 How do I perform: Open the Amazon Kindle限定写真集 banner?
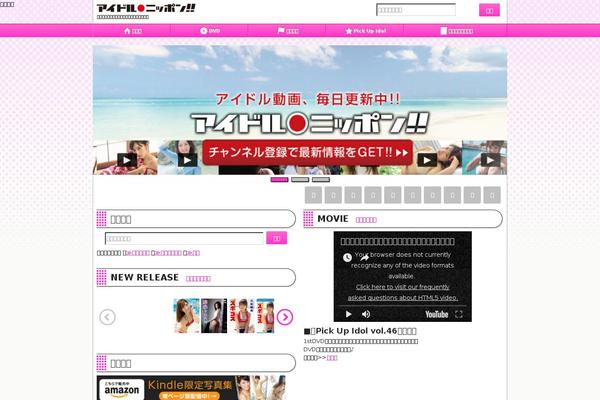point(191,388)
